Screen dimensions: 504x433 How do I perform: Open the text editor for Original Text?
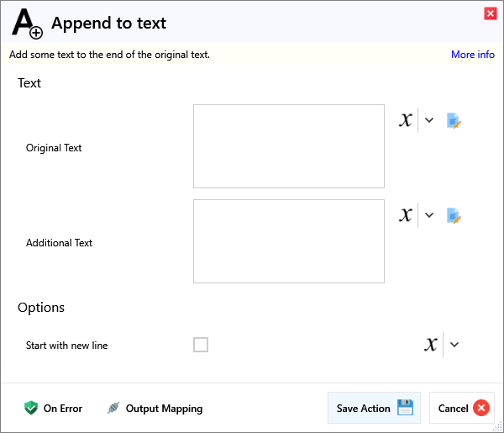tap(454, 120)
